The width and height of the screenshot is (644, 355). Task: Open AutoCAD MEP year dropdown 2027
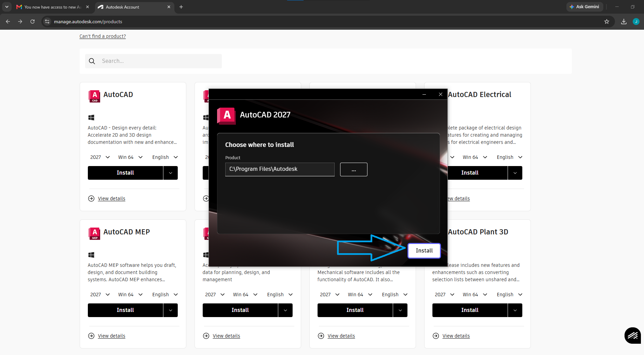pos(100,295)
